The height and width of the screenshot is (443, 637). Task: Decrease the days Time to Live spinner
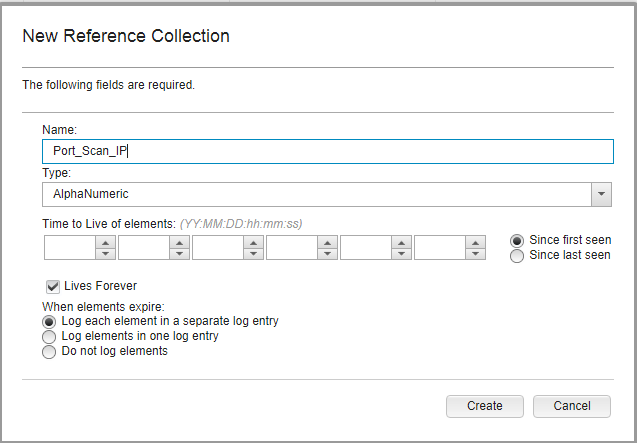(254, 254)
